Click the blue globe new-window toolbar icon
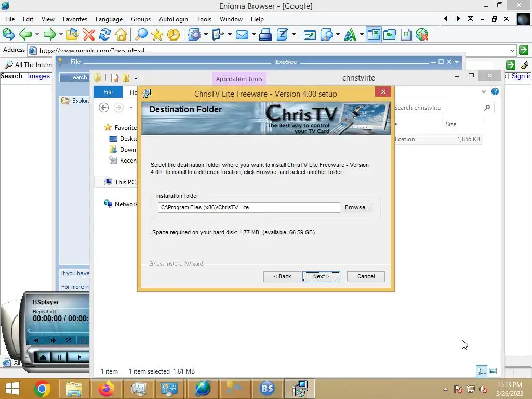This screenshot has height=399, width=532. tap(8, 34)
